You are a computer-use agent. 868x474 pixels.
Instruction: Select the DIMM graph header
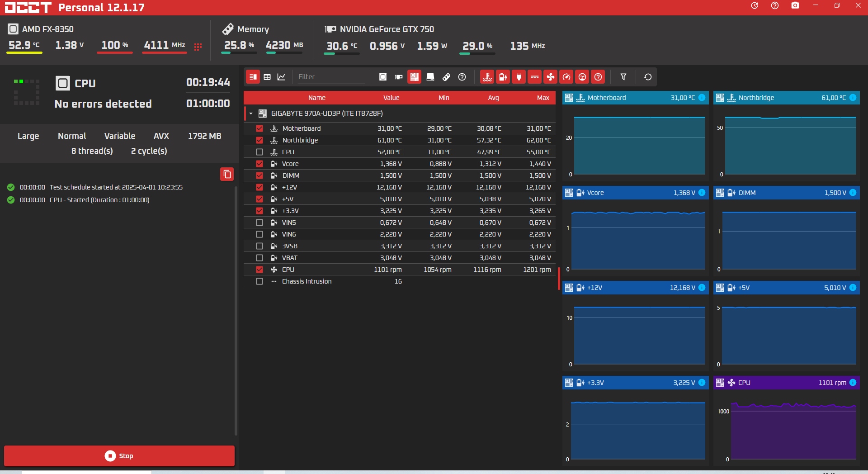click(x=787, y=193)
